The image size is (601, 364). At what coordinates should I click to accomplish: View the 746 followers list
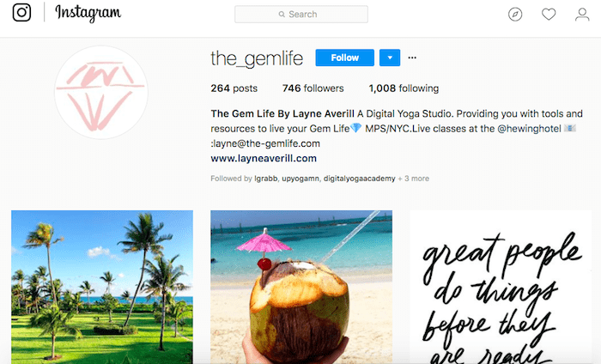313,88
